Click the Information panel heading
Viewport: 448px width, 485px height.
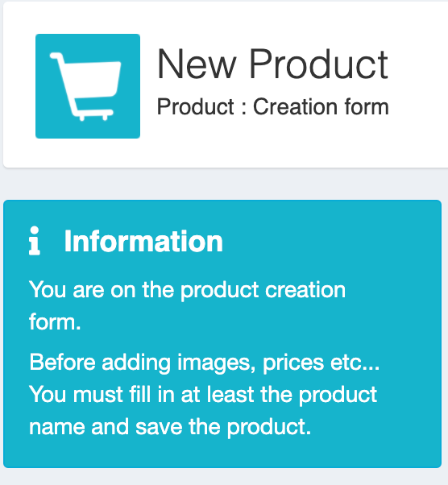(143, 241)
